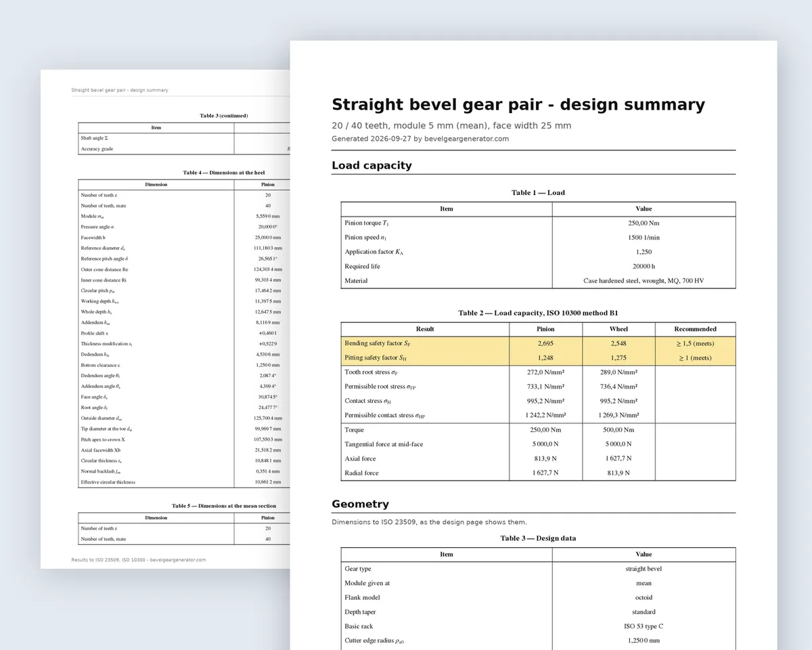812x650 pixels.
Task: Select the '1500 1/min' value
Action: [644, 238]
